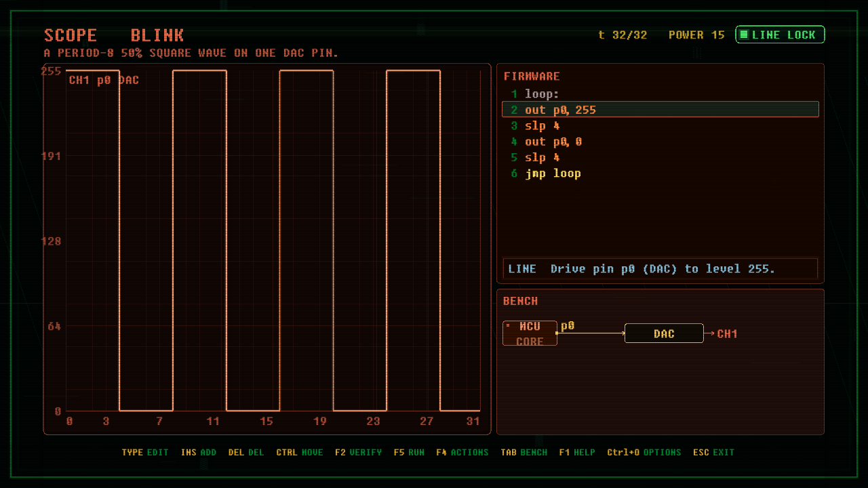Select firmware line 2 'out p0, 255'

(x=660, y=110)
